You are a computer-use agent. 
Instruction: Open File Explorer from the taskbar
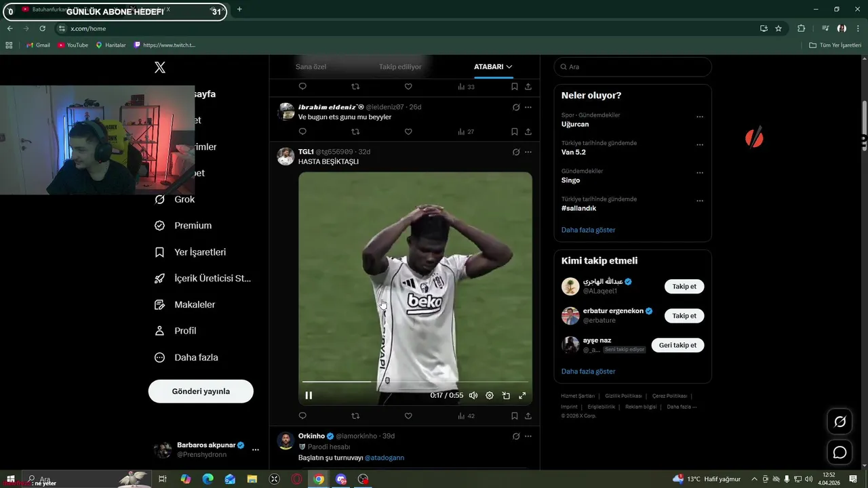252,479
